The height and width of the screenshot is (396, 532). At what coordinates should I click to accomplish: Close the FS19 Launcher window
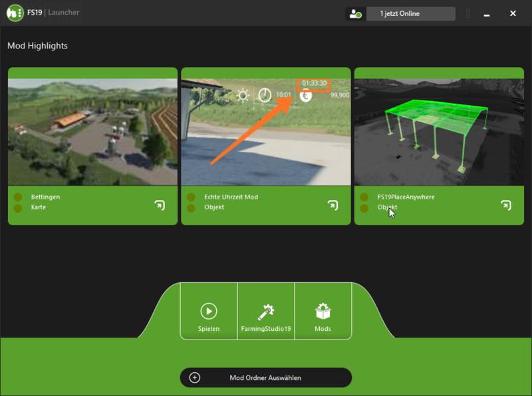click(513, 13)
